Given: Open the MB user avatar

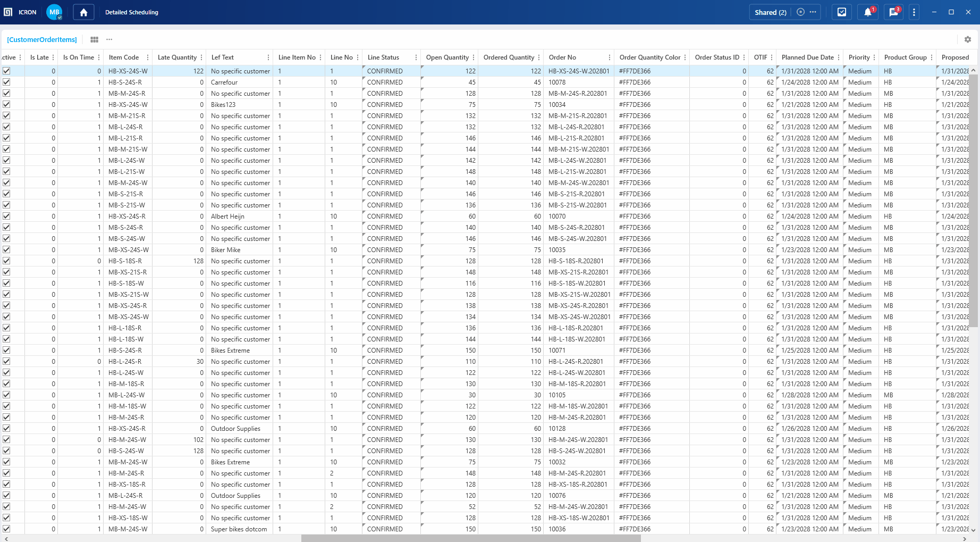Looking at the screenshot, I should (54, 12).
